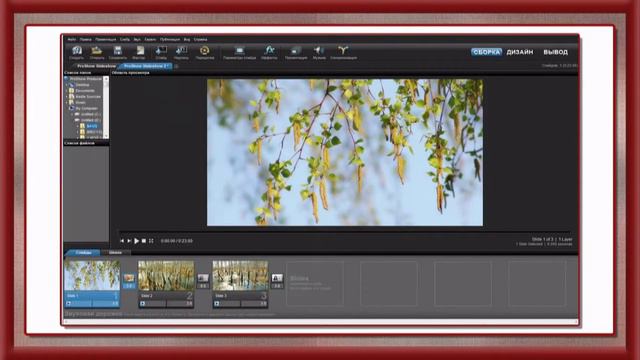Click the transition icon after Slide 2

pyautogui.click(x=203, y=278)
